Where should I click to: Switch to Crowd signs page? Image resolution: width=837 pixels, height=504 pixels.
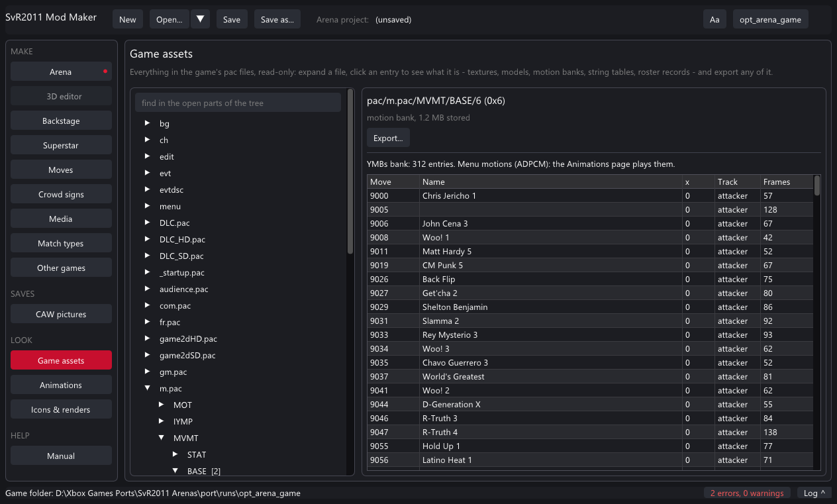click(x=61, y=194)
